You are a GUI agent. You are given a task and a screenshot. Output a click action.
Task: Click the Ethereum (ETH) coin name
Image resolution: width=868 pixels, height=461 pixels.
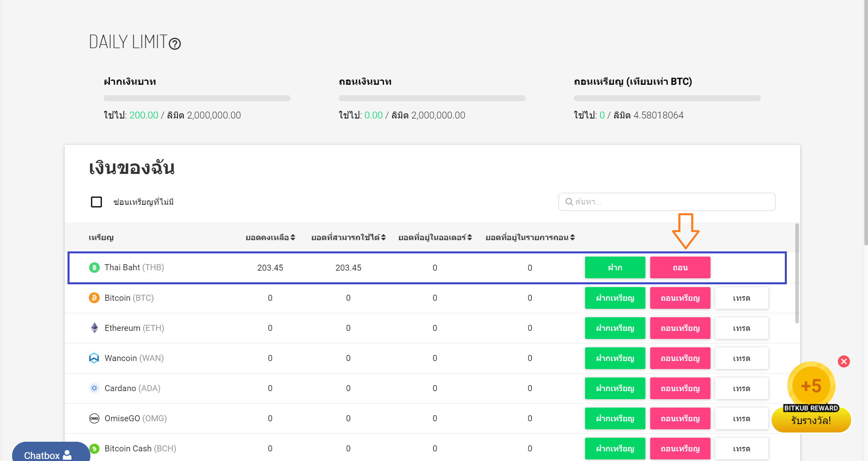[134, 328]
